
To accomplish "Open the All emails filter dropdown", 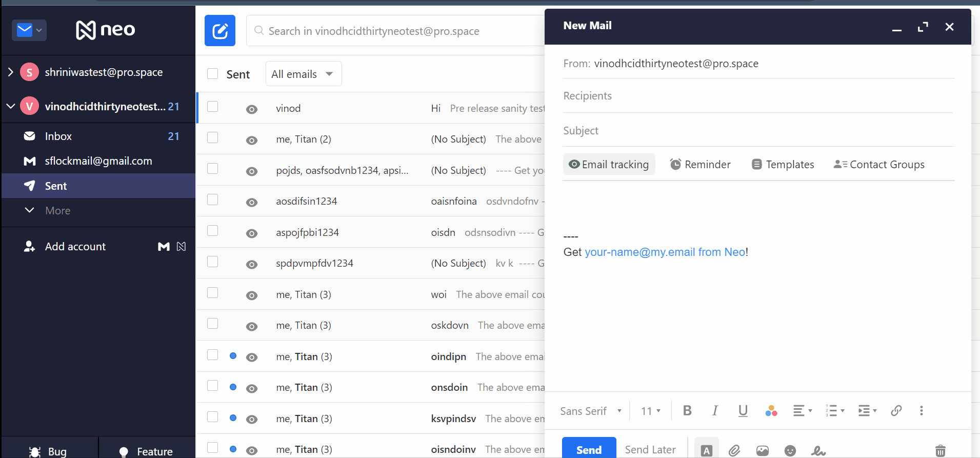I will [x=304, y=74].
